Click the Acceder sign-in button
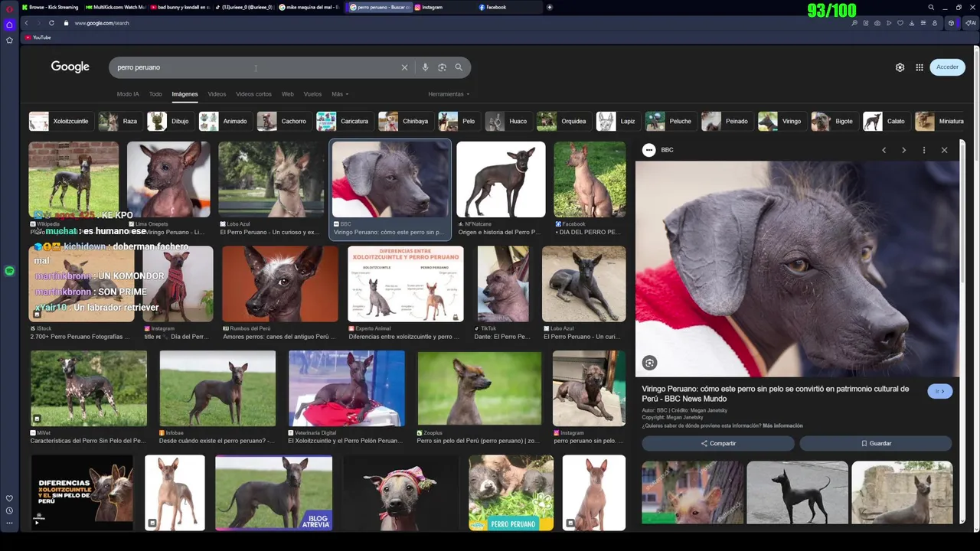 (947, 67)
